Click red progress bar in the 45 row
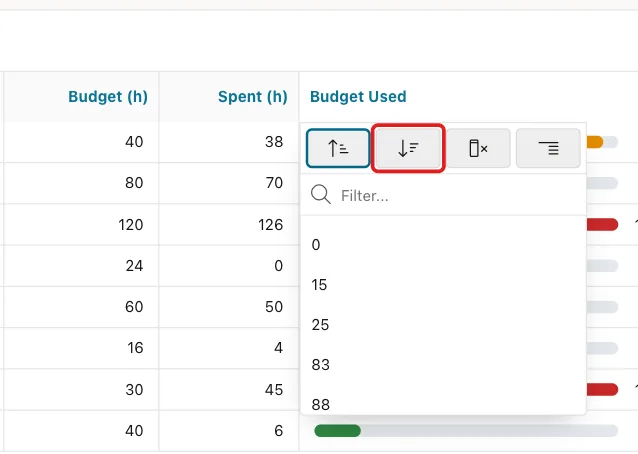 (602, 389)
